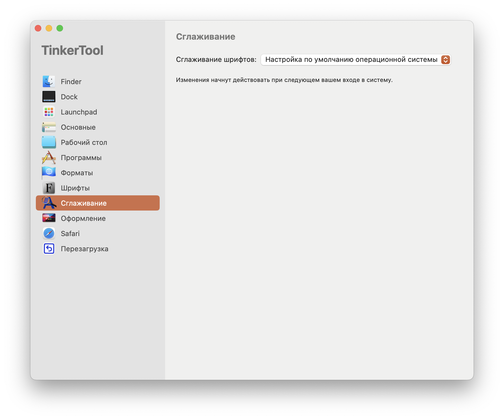Select the Программы pencil-ruler icon
Screen dimensions: 504x420
coord(49,157)
